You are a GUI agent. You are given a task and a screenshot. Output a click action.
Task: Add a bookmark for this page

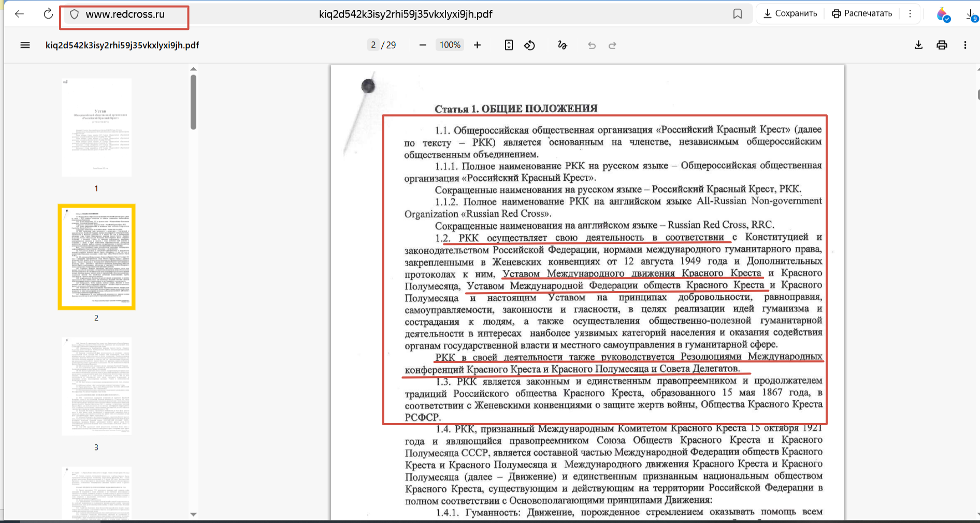tap(738, 14)
